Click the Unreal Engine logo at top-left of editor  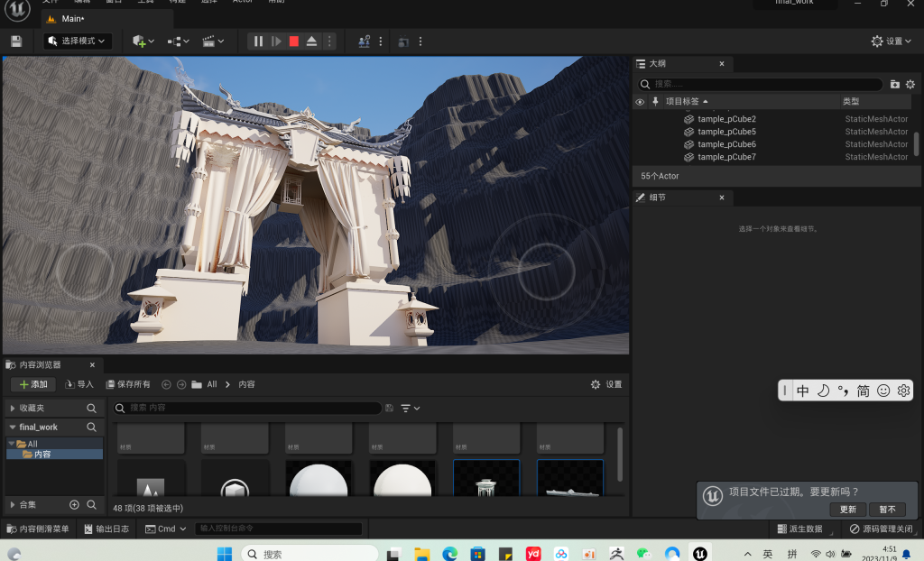[17, 10]
